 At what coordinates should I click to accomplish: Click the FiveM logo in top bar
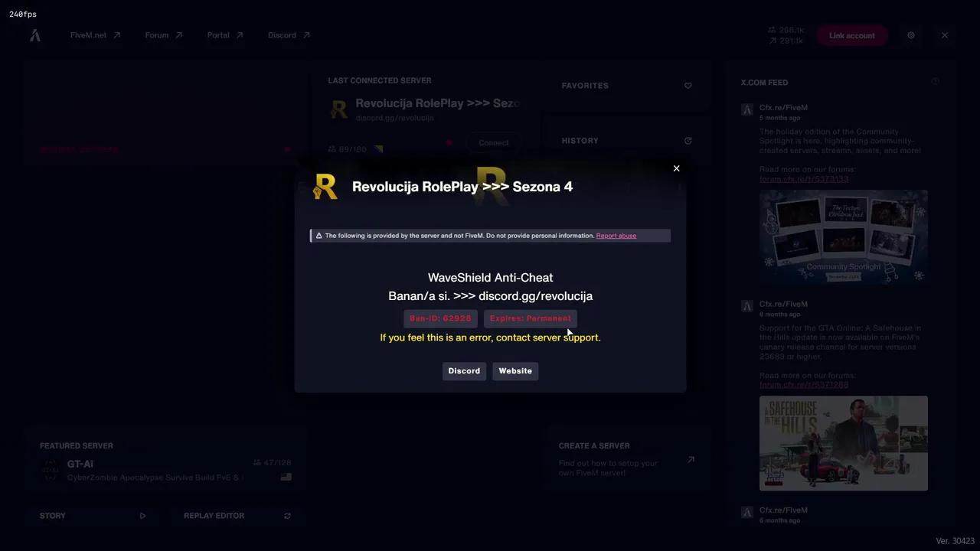(x=35, y=35)
